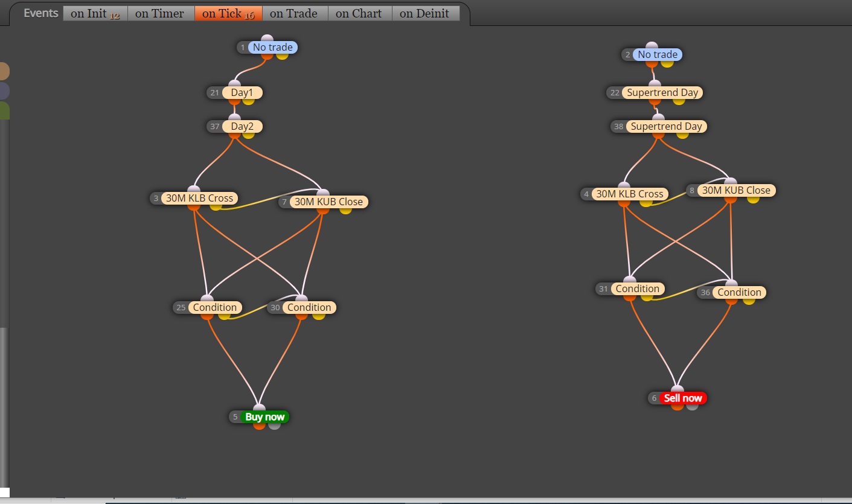Viewport: 852px width, 504px height.
Task: Click the ID badge 5 beside Buy now
Action: tap(235, 417)
